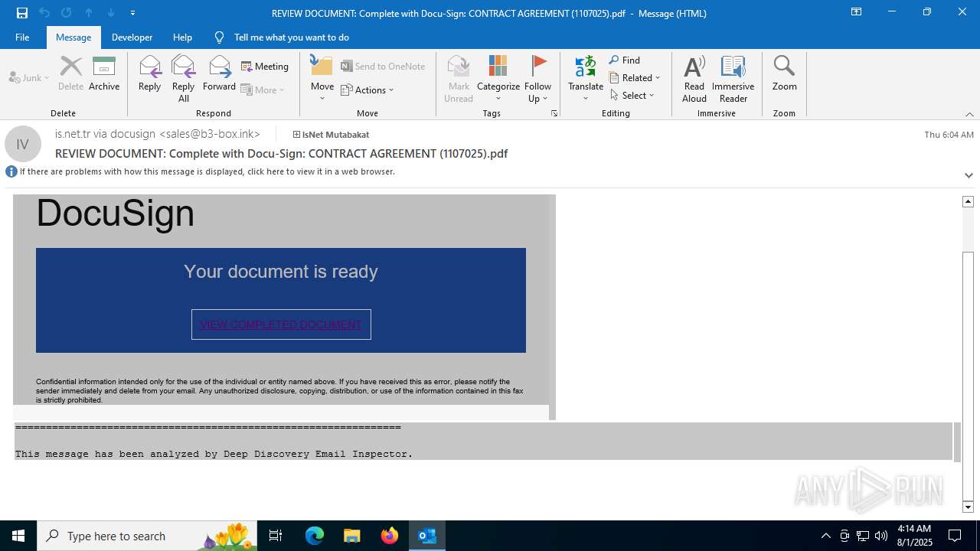Image resolution: width=980 pixels, height=551 pixels.
Task: Collapse the ribbon with the chevron
Action: point(969,114)
